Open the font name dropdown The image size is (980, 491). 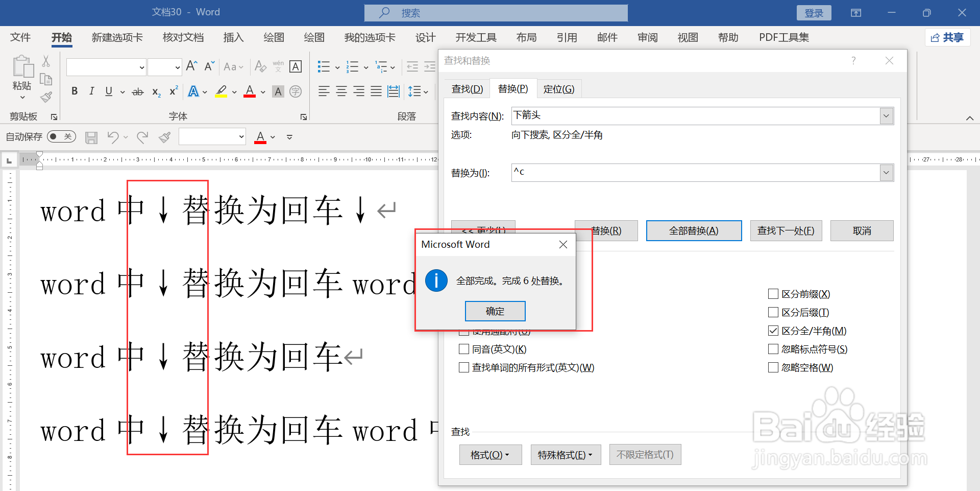(142, 67)
